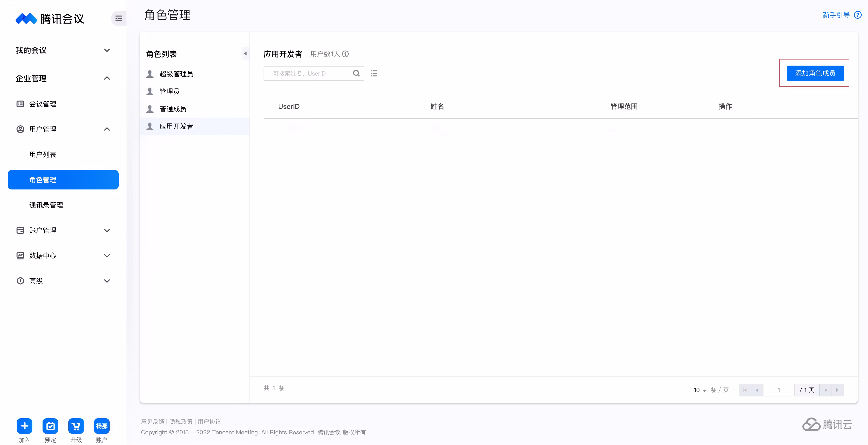Select the 管理员 role
The image size is (868, 445).
[195, 91]
